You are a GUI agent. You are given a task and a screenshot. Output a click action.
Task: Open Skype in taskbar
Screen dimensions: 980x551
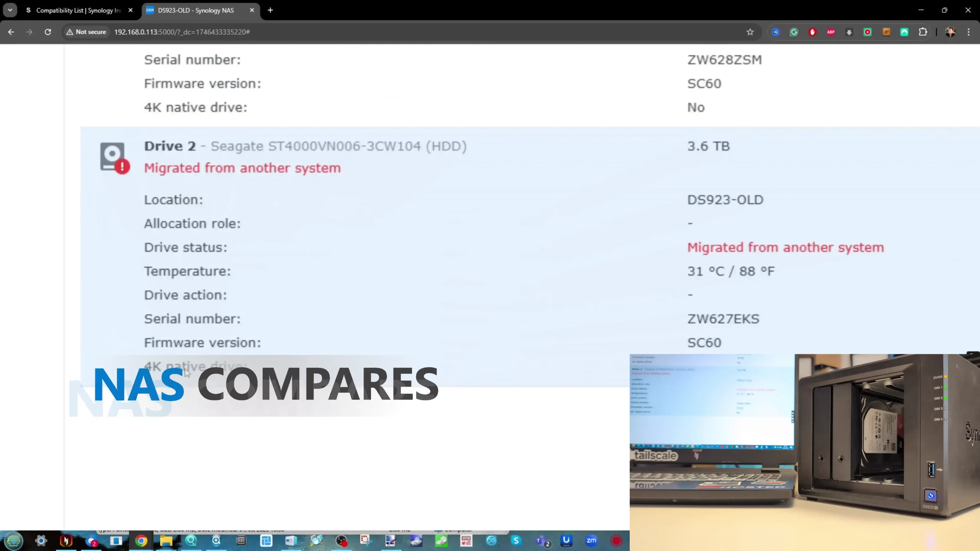(516, 541)
